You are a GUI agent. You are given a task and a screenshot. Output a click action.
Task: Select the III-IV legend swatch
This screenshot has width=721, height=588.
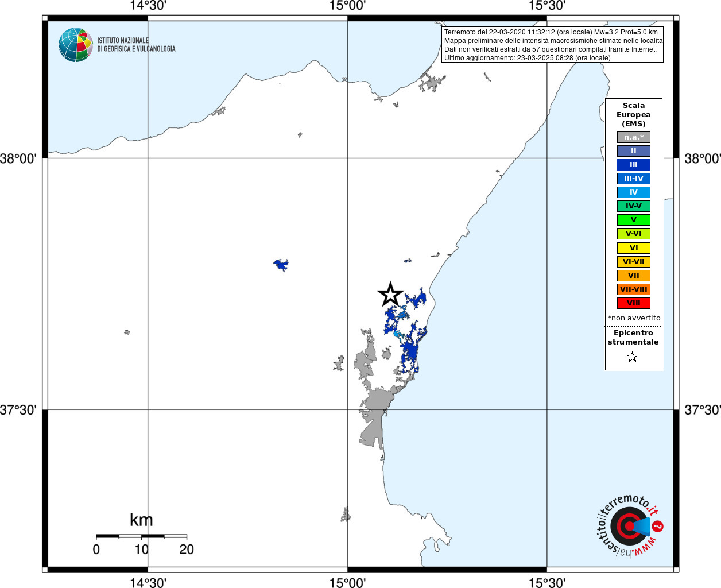click(634, 179)
